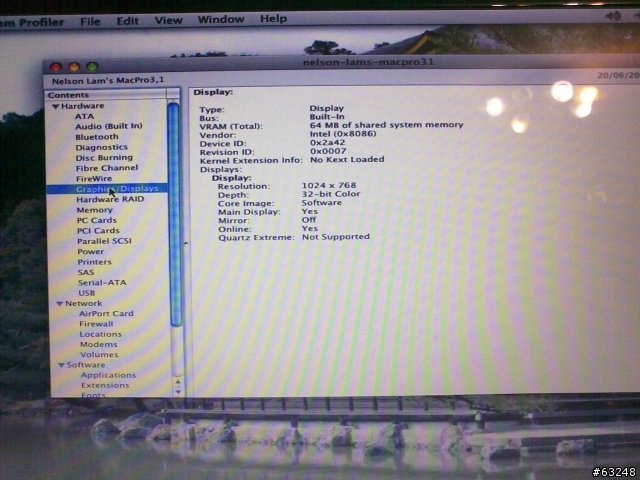The image size is (640, 480).
Task: Select Volumes under Network
Action: pos(99,354)
